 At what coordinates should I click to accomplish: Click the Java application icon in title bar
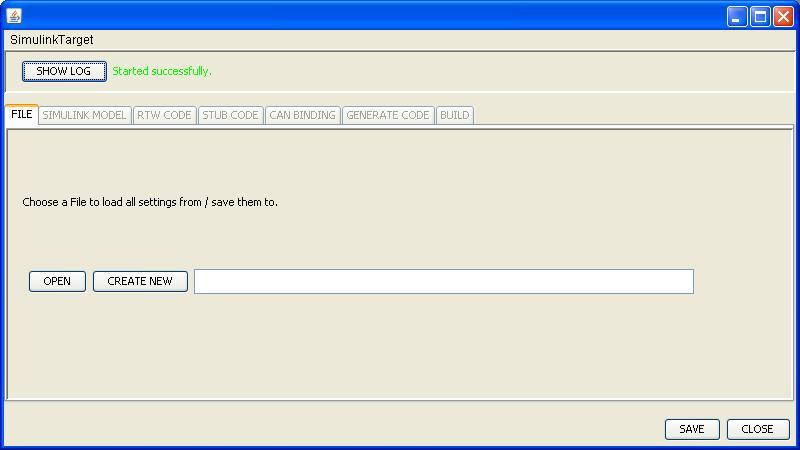pos(14,16)
